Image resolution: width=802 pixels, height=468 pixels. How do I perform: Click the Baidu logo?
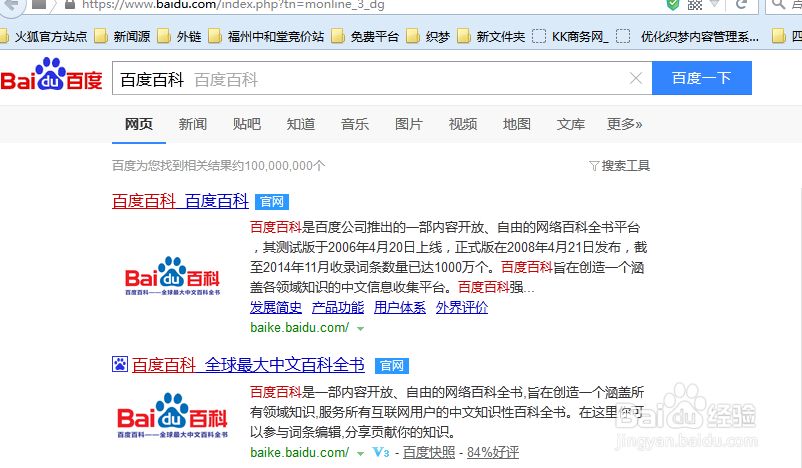click(51, 75)
